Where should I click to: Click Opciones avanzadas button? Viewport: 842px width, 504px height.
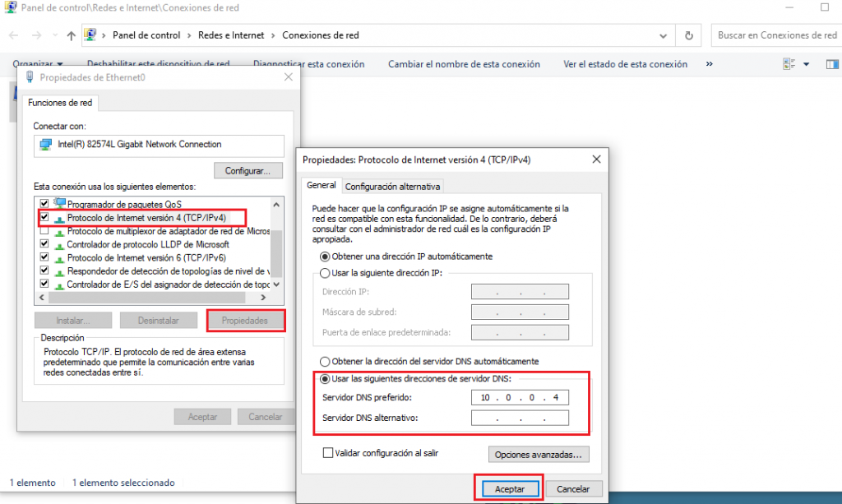(539, 454)
